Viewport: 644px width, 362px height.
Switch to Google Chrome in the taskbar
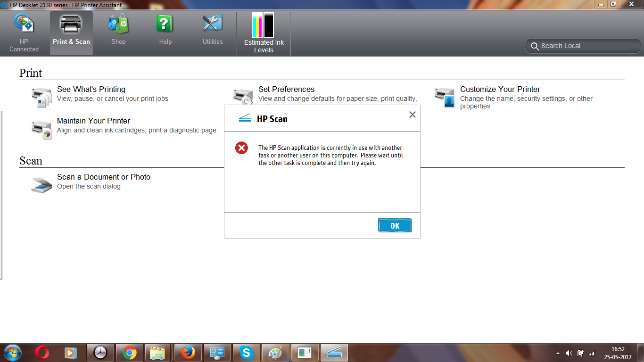(x=130, y=353)
